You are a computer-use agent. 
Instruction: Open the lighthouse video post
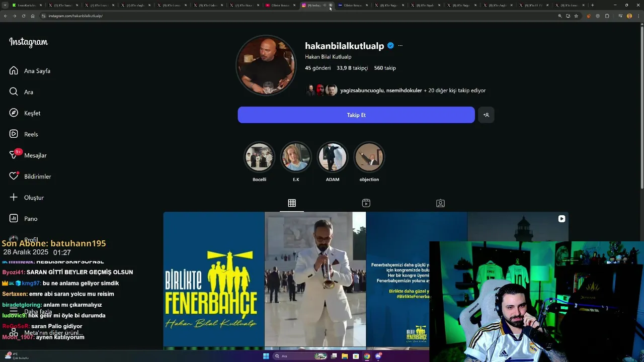tap(518, 226)
